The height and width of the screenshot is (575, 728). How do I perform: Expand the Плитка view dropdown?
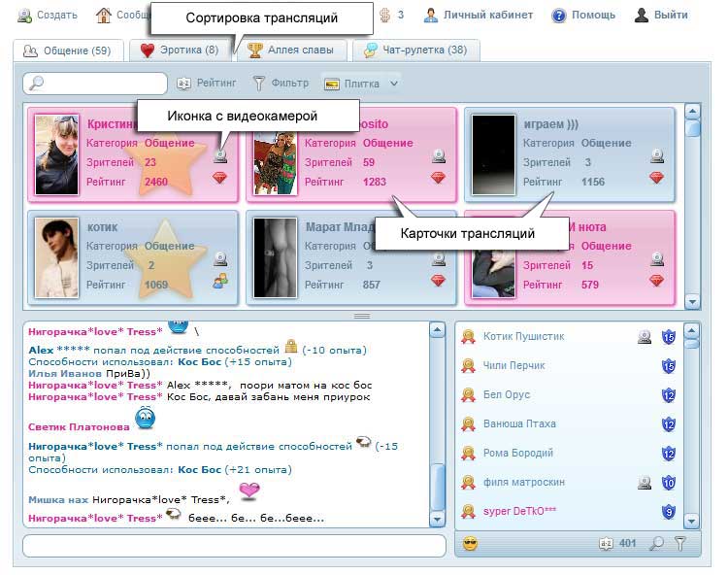pos(360,84)
